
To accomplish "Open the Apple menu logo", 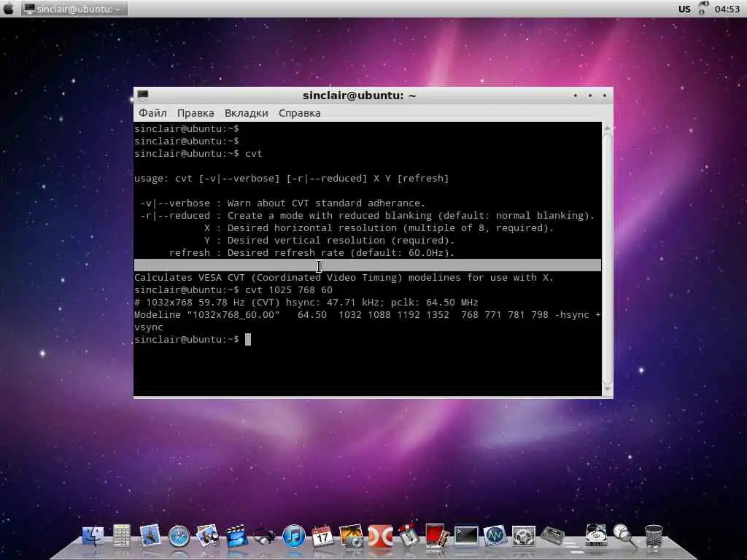I will coord(9,8).
